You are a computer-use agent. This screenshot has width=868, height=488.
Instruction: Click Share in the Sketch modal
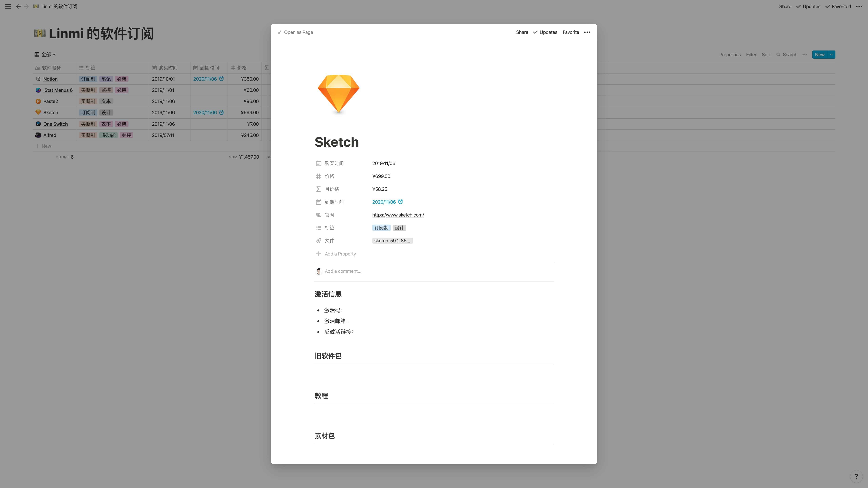(x=522, y=32)
